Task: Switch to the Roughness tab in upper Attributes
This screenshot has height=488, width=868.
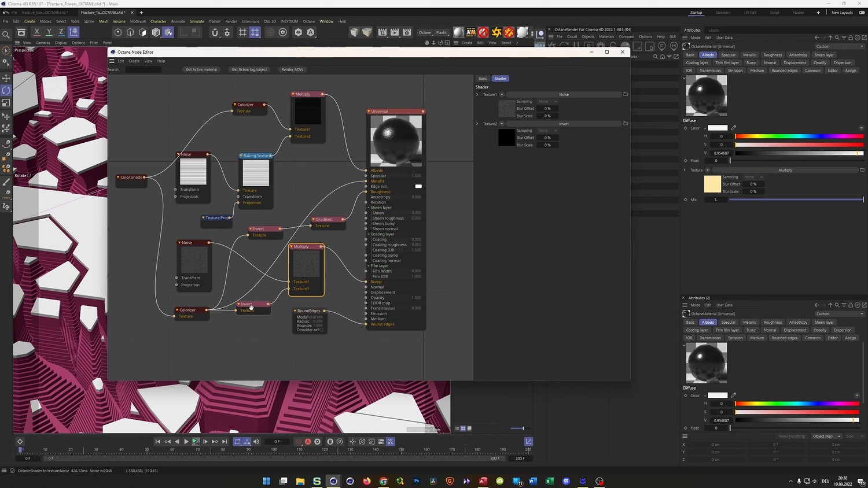Action: [773, 55]
